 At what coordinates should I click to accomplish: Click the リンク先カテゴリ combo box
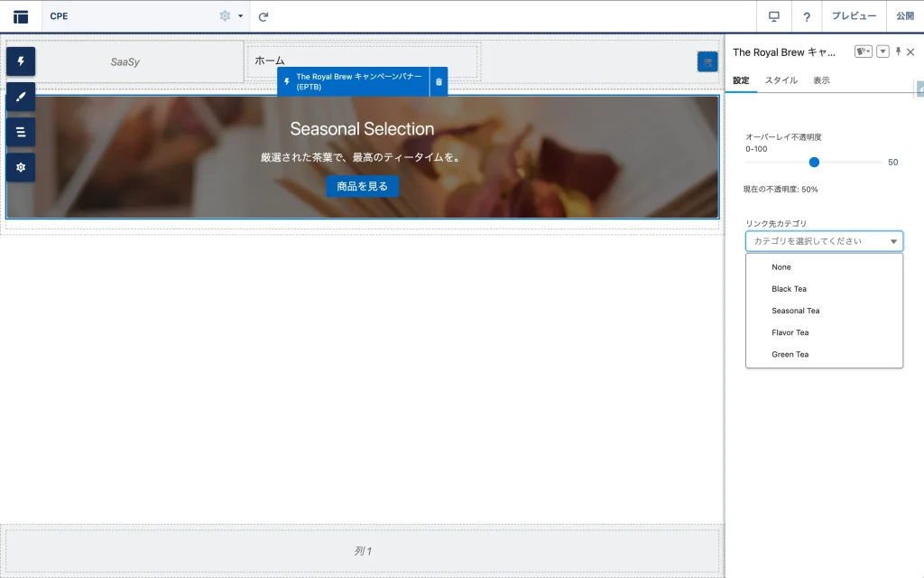[x=824, y=241]
